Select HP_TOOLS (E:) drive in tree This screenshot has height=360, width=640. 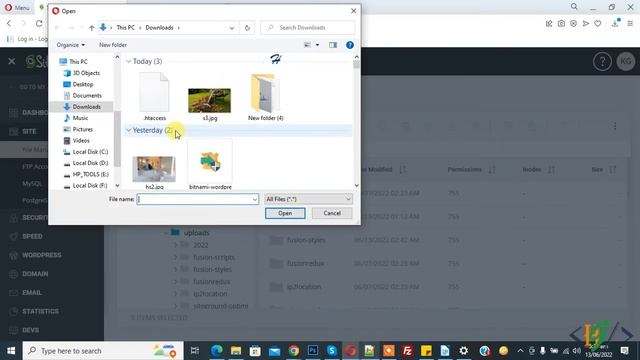86,174
